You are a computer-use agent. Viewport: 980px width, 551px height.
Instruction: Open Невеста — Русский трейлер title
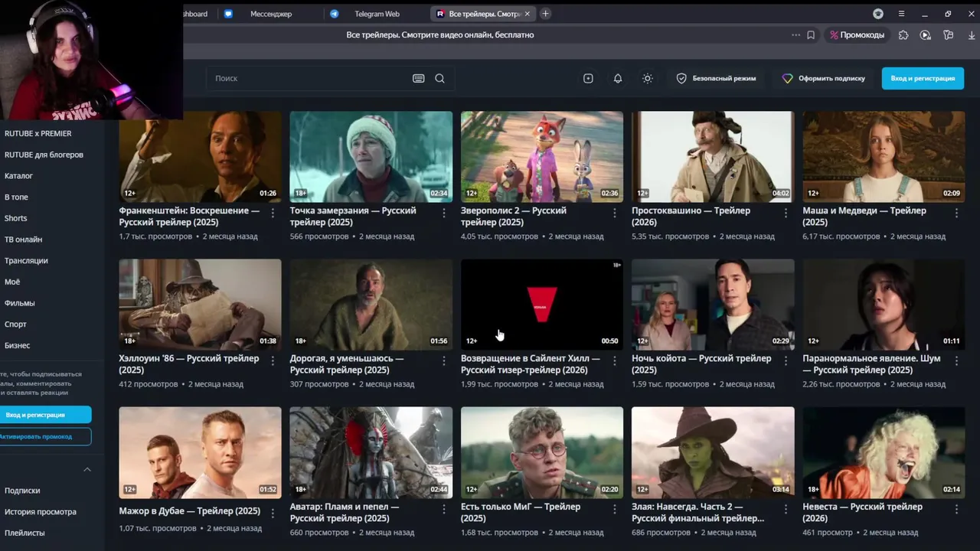(x=863, y=512)
